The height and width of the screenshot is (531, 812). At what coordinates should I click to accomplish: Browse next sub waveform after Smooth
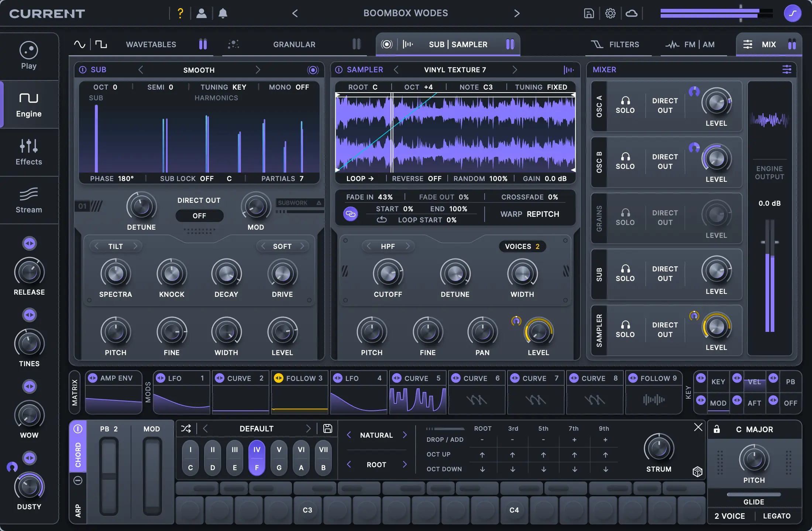pyautogui.click(x=258, y=69)
